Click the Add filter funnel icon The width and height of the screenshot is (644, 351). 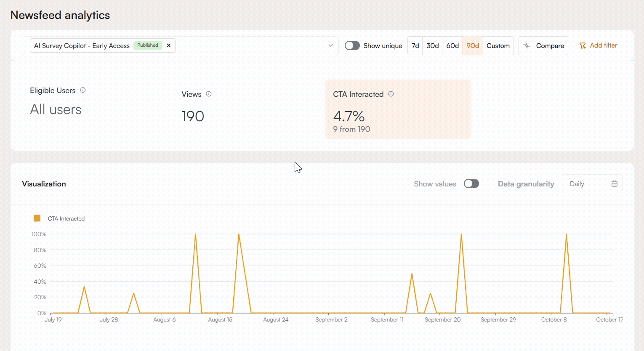click(x=583, y=45)
